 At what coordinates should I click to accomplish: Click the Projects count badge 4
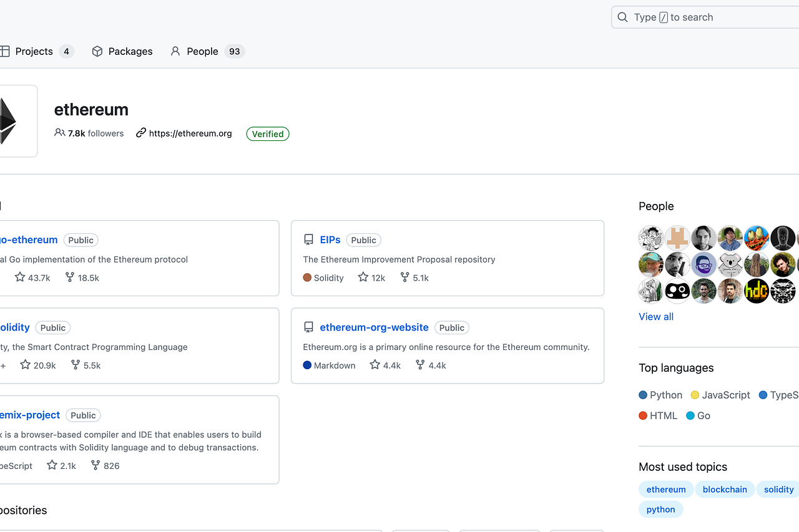click(x=66, y=51)
